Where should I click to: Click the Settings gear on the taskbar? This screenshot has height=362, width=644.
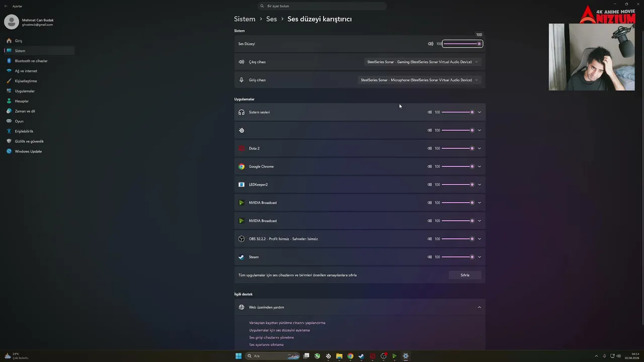pos(406,356)
